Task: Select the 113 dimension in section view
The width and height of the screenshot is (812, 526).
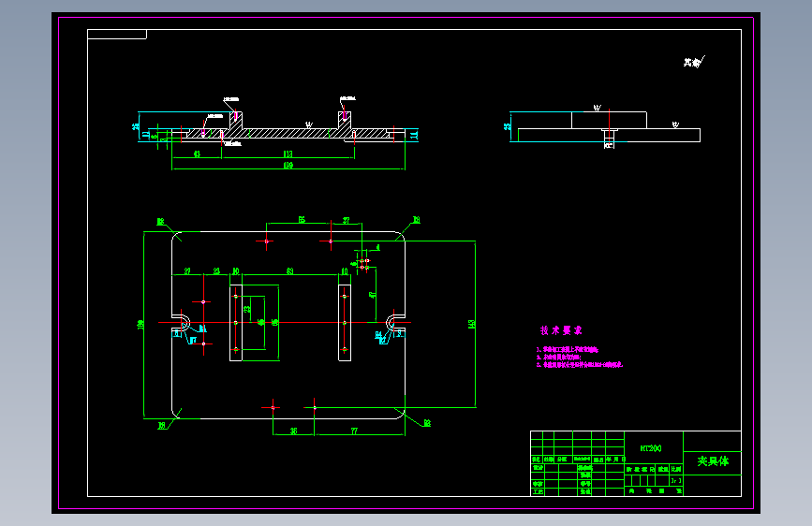Action: coord(288,153)
